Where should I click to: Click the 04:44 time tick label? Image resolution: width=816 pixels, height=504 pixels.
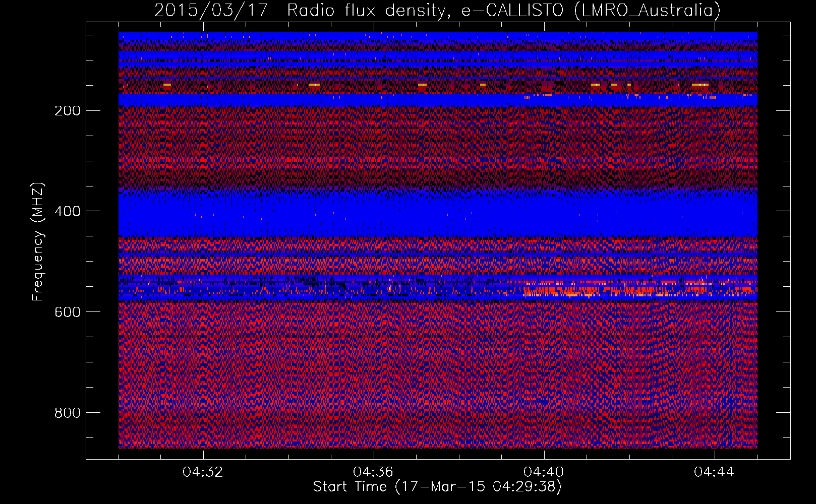(714, 472)
